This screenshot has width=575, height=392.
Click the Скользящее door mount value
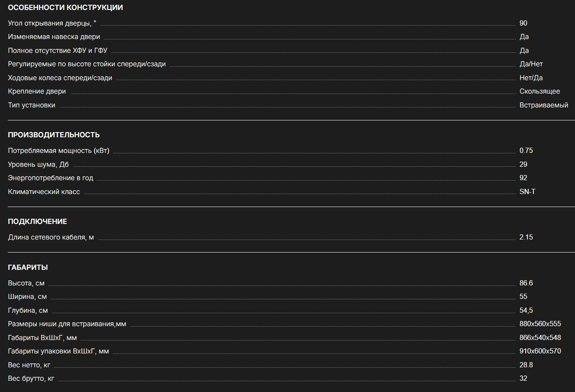pyautogui.click(x=539, y=91)
